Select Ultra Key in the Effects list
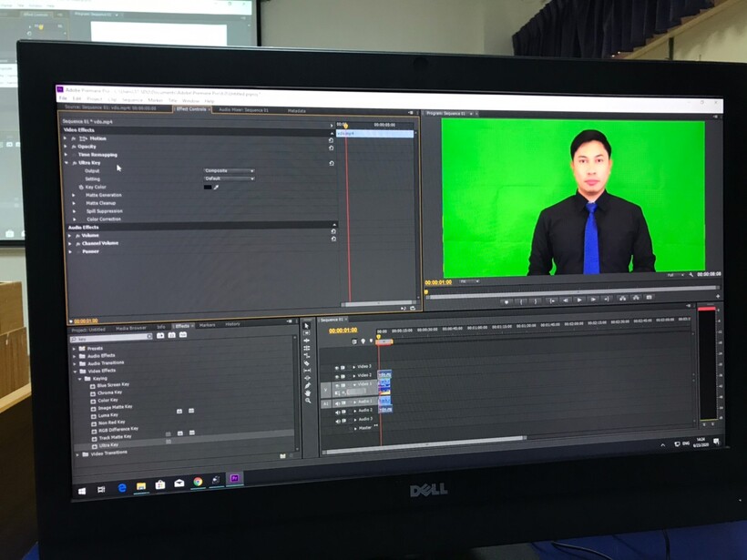The height and width of the screenshot is (560, 747). point(108,445)
